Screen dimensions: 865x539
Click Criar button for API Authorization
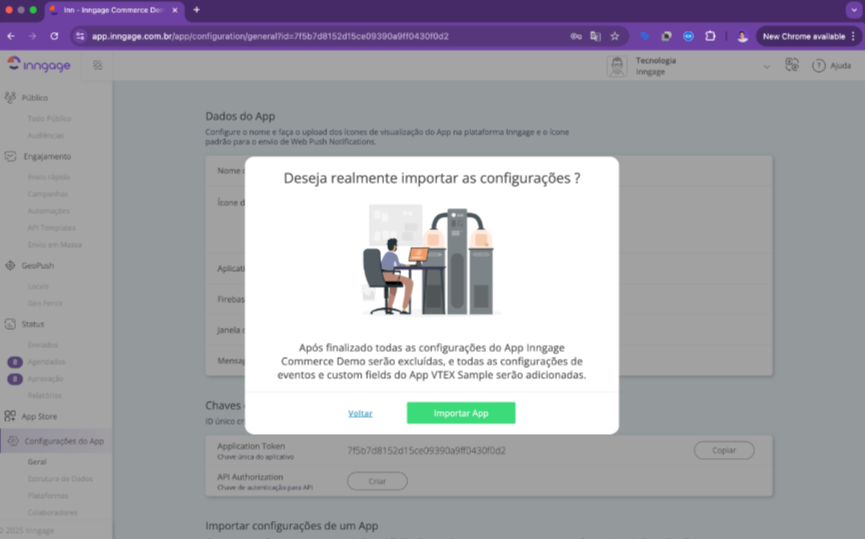tap(377, 481)
